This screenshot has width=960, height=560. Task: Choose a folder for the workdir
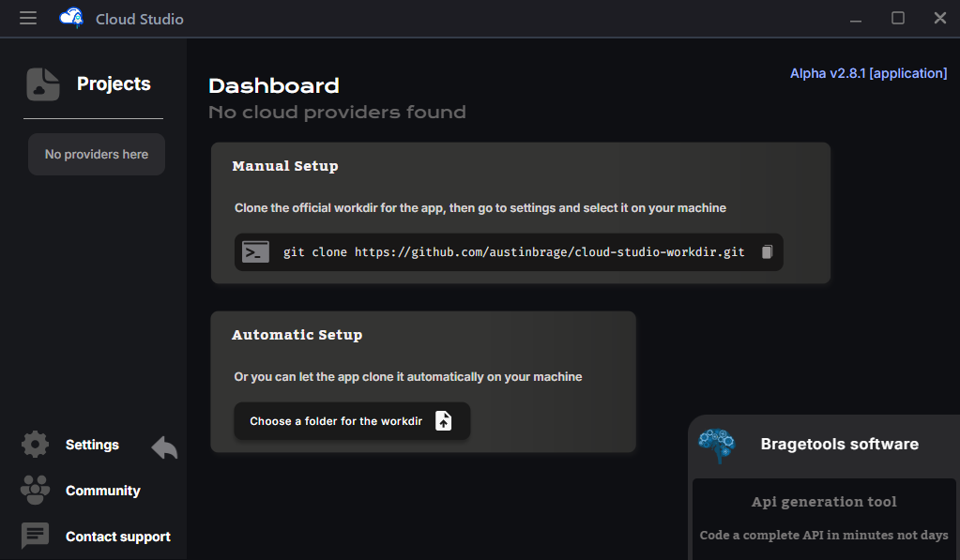(336, 421)
